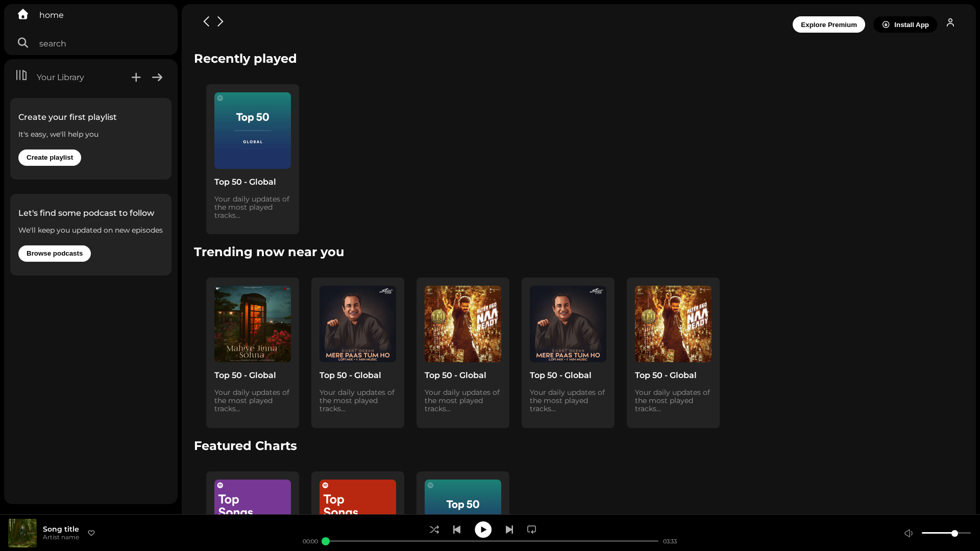Open the Mahiye Jinna Sohna album cover
Screen dimensions: 980x551
pos(253,324)
